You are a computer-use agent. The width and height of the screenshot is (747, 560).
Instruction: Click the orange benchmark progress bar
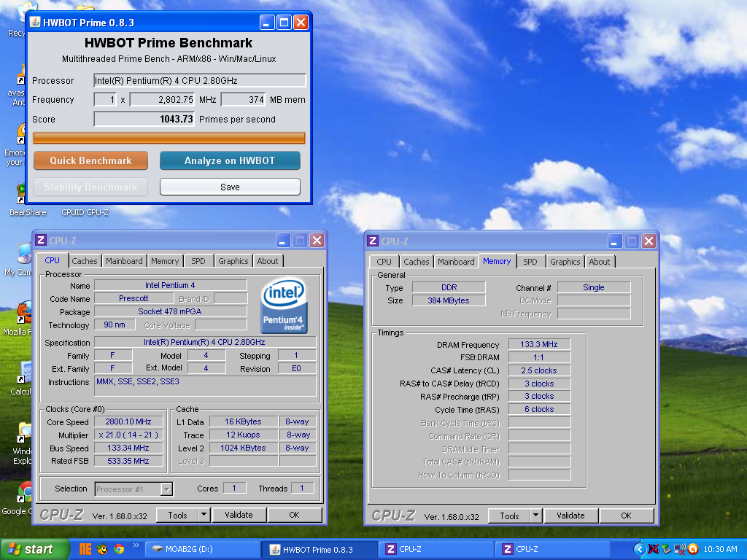click(169, 138)
